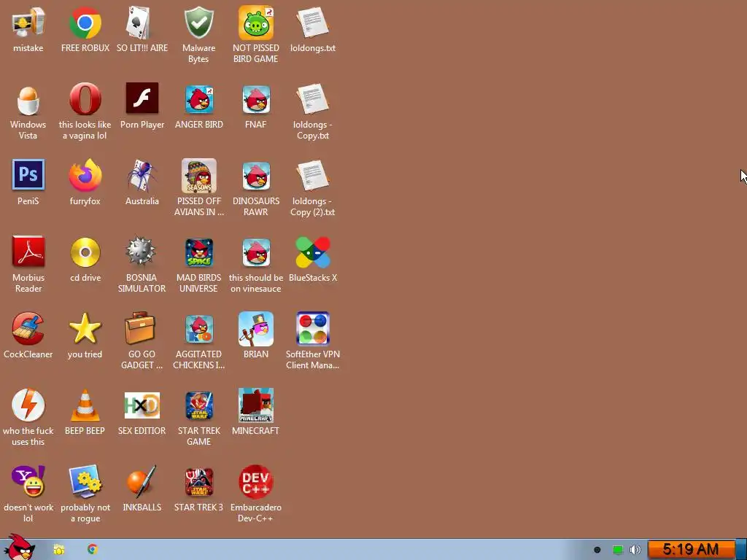Select the 'you tried' star icon

pos(85,328)
